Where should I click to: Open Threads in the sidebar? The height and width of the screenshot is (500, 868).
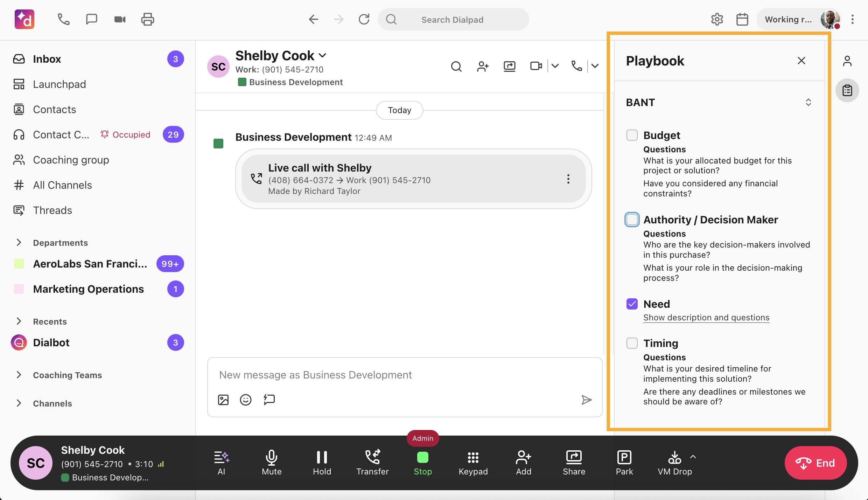coord(98,210)
